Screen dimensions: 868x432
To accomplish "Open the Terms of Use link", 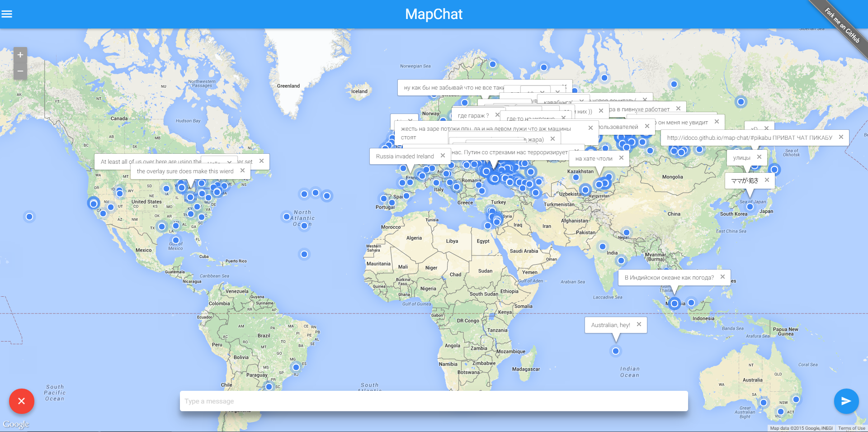I will (x=852, y=428).
